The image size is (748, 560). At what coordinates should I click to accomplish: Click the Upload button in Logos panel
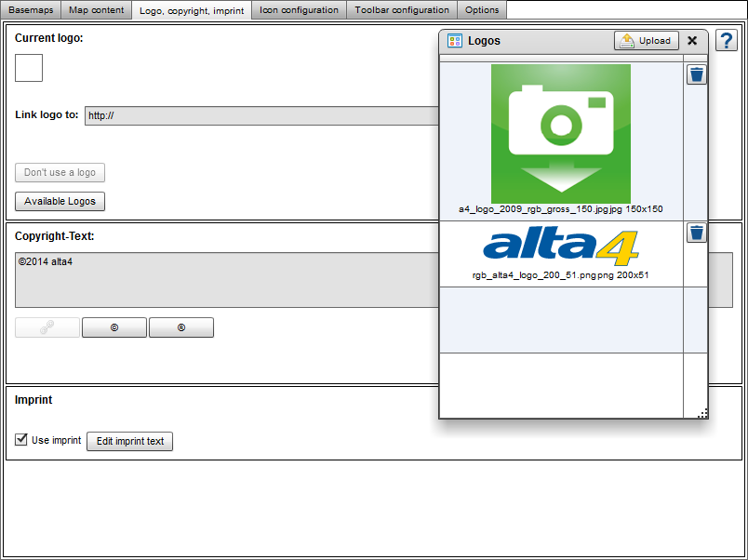(x=647, y=41)
